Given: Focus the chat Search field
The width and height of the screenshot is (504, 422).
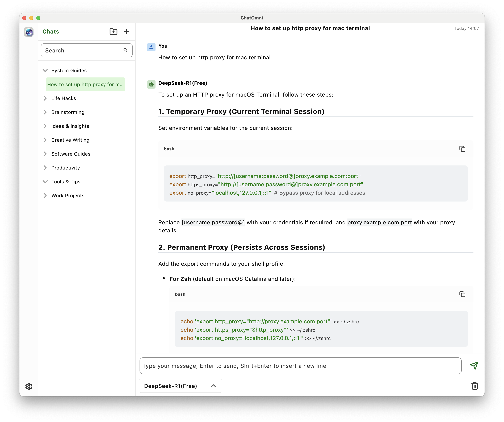Looking at the screenshot, I should (82, 50).
